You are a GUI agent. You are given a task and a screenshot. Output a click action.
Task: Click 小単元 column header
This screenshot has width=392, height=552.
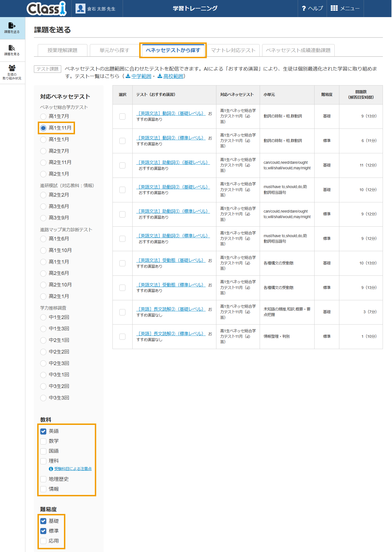coord(287,95)
